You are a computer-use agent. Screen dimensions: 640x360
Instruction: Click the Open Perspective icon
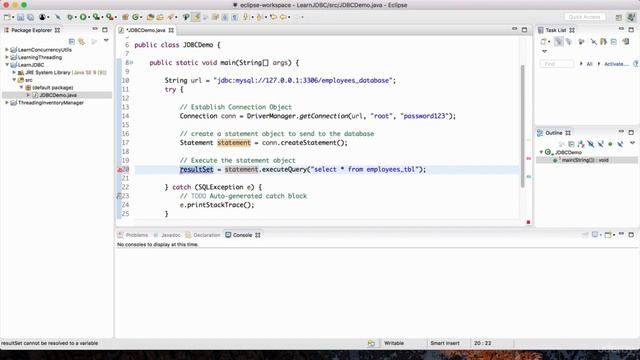(x=619, y=17)
